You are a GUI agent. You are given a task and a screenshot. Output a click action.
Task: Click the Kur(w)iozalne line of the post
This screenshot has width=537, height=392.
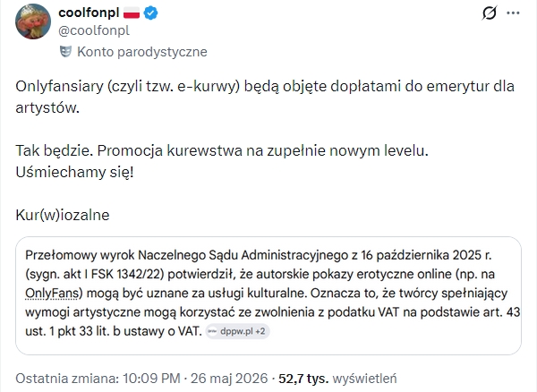click(63, 216)
